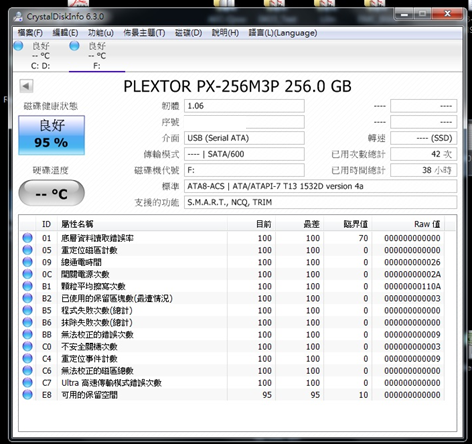The height and width of the screenshot is (444, 472).
Task: Click the CrystalDiskInfo title bar icon
Action: point(18,16)
